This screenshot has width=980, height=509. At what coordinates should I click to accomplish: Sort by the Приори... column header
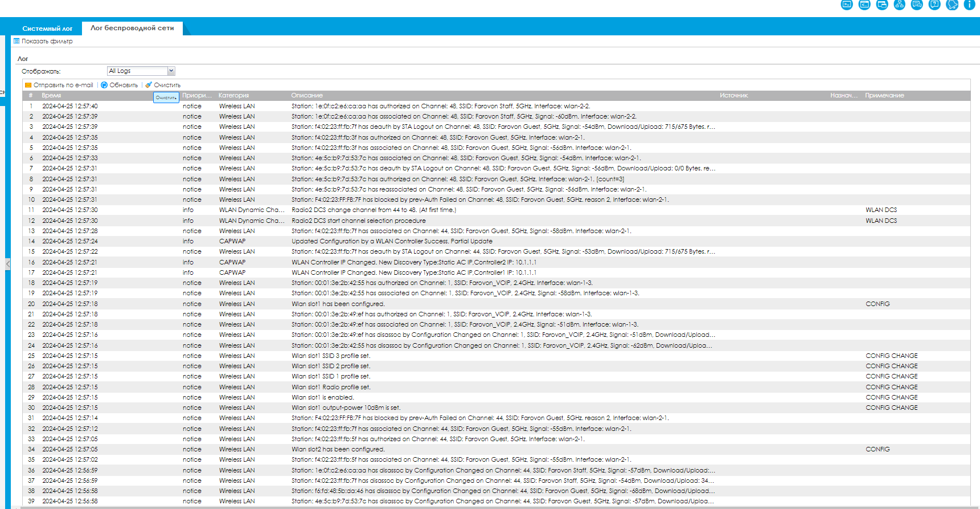tap(197, 95)
